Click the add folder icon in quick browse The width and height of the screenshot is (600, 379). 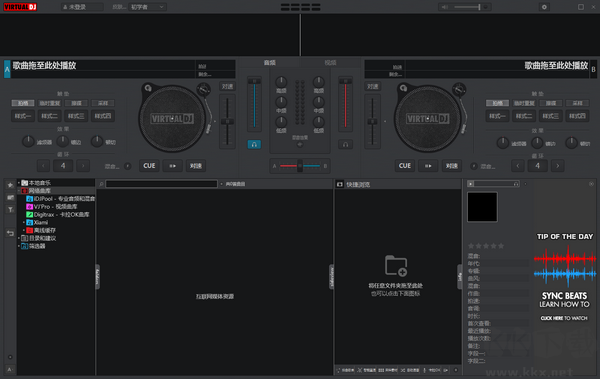click(396, 265)
